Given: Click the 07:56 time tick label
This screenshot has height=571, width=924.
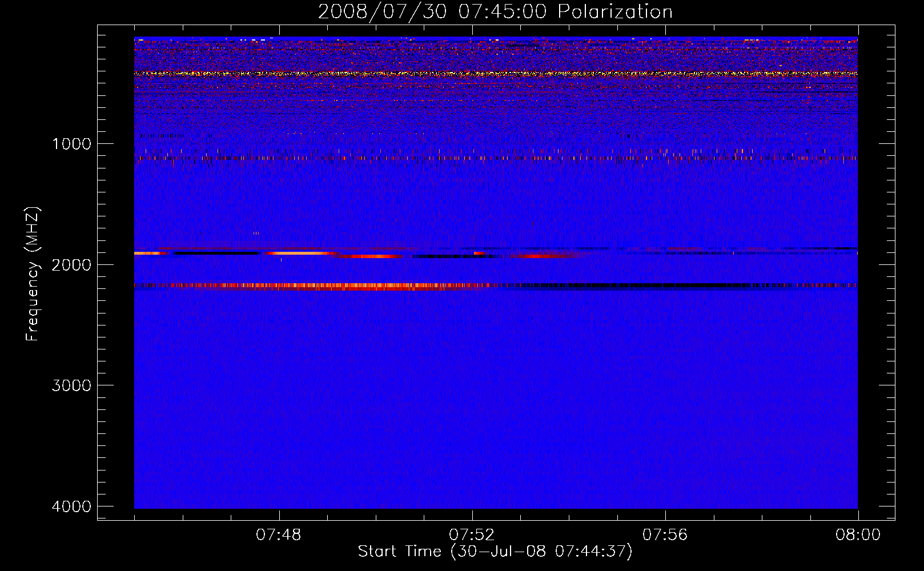Looking at the screenshot, I should (x=665, y=535).
